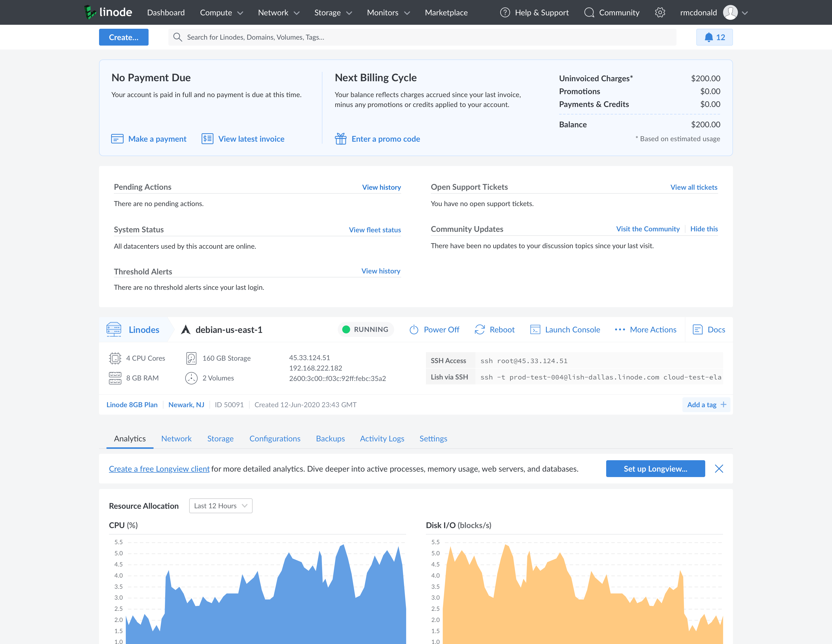Screen dimensions: 832x644
Task: Click the plus icon beside Add a tag
Action: tap(724, 405)
